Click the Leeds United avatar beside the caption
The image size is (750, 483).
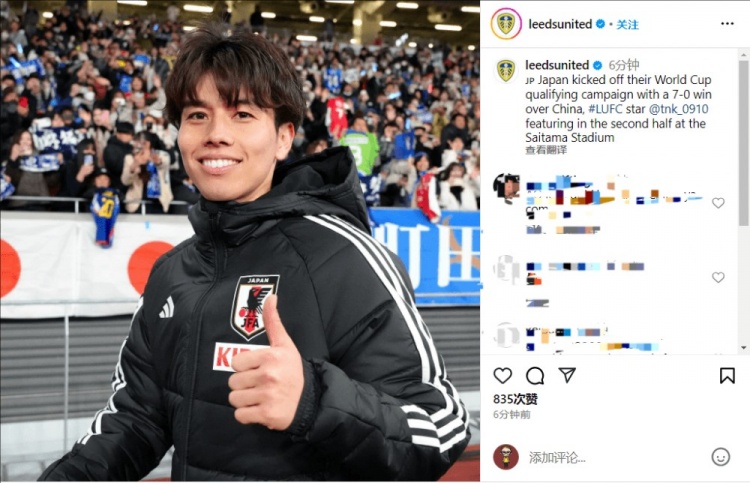click(506, 70)
